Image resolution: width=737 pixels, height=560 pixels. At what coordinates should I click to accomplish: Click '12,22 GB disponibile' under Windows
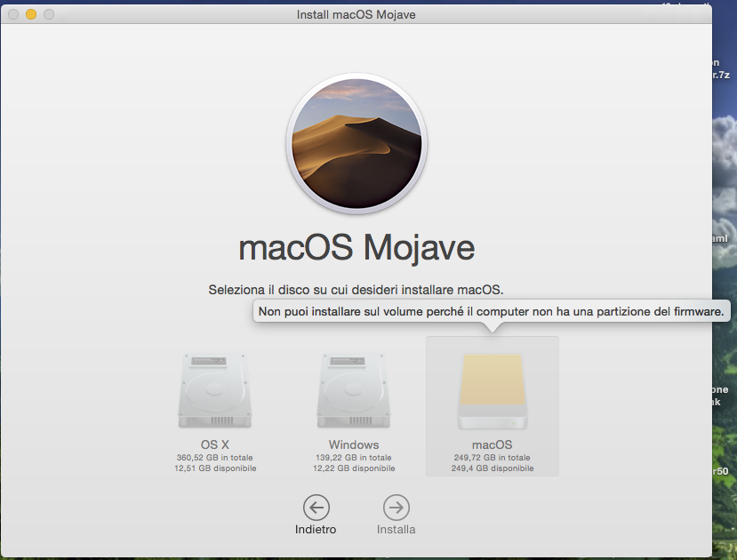tap(354, 468)
